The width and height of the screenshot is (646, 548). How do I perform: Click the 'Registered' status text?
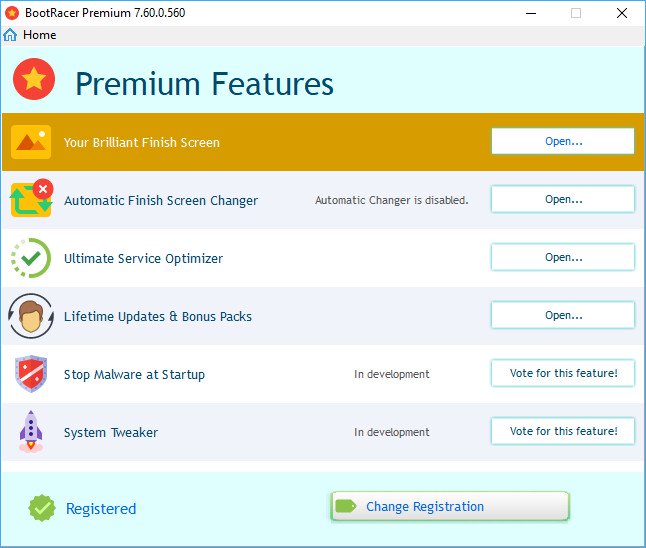point(101,509)
